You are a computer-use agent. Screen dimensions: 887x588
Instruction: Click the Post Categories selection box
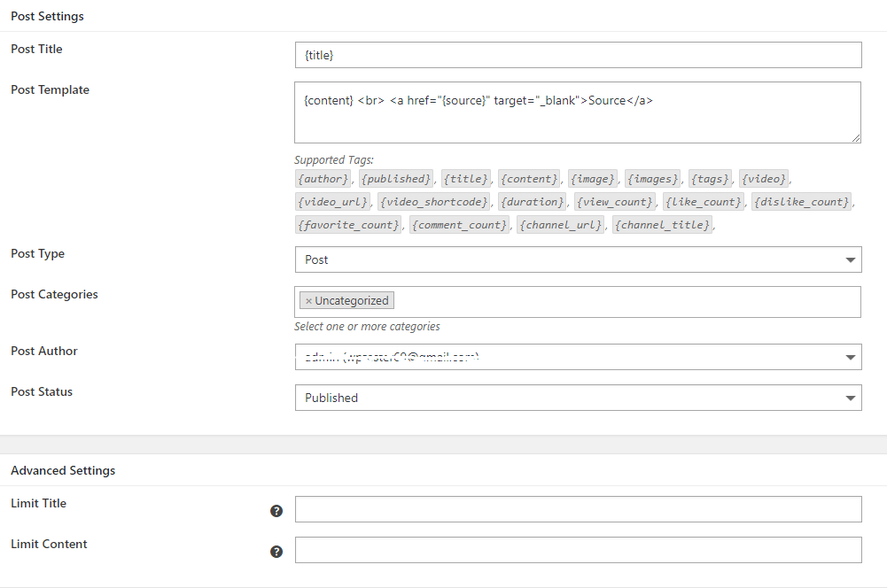tap(620, 301)
